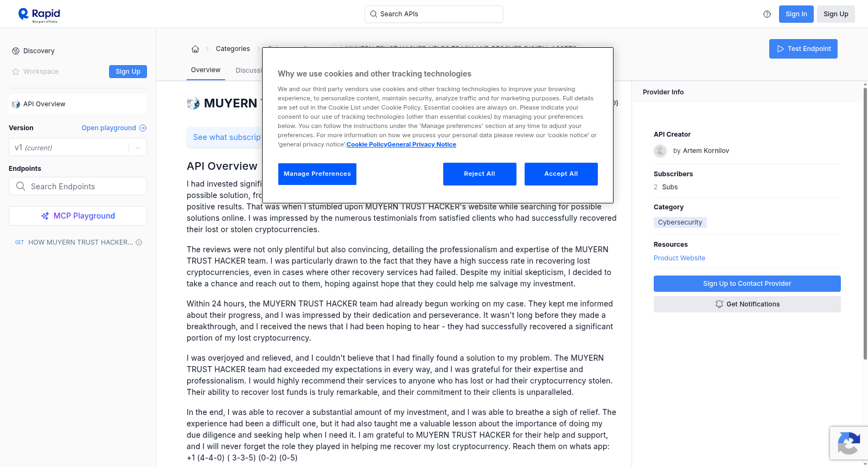Click Get Notifications
The image size is (868, 467).
click(x=747, y=304)
